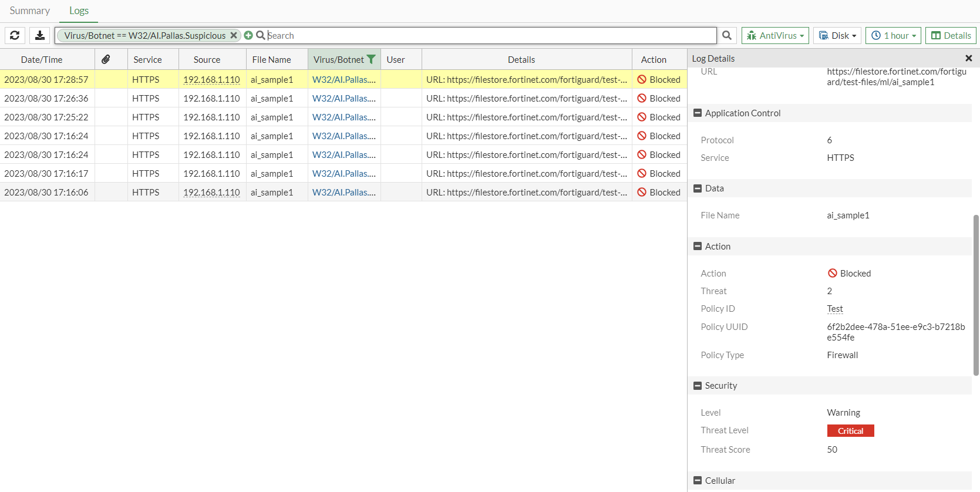Select the Logs tab
This screenshot has width=980, height=492.
[x=79, y=11]
